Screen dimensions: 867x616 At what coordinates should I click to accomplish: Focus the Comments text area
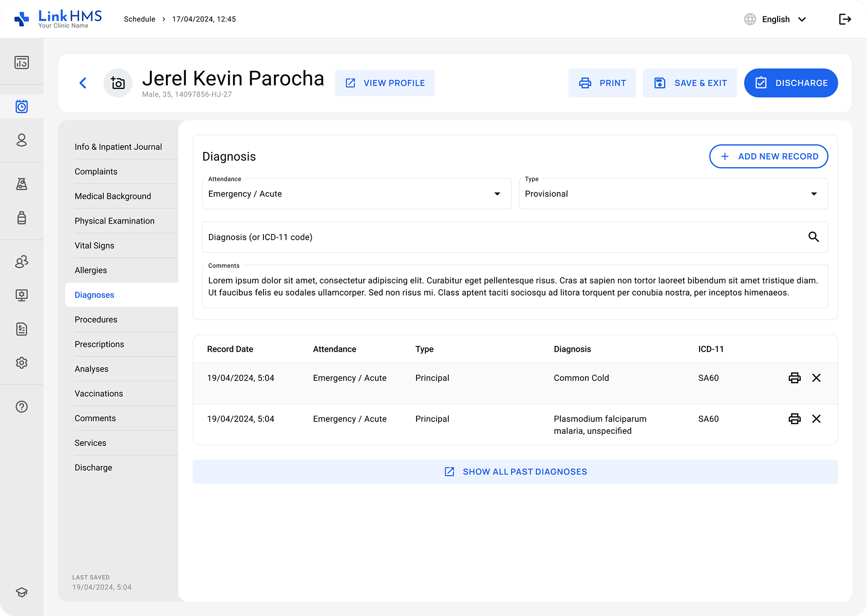(x=515, y=286)
